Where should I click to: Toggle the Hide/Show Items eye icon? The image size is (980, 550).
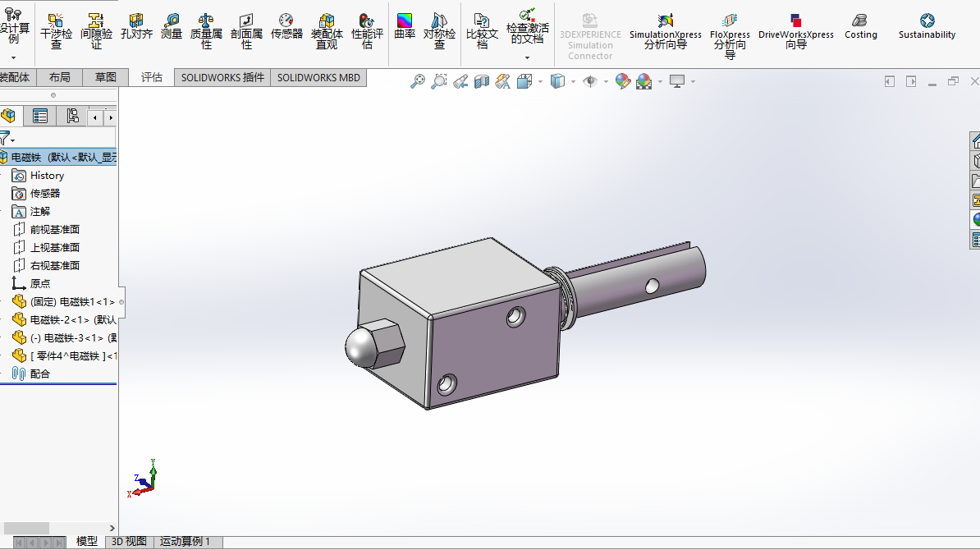(589, 81)
